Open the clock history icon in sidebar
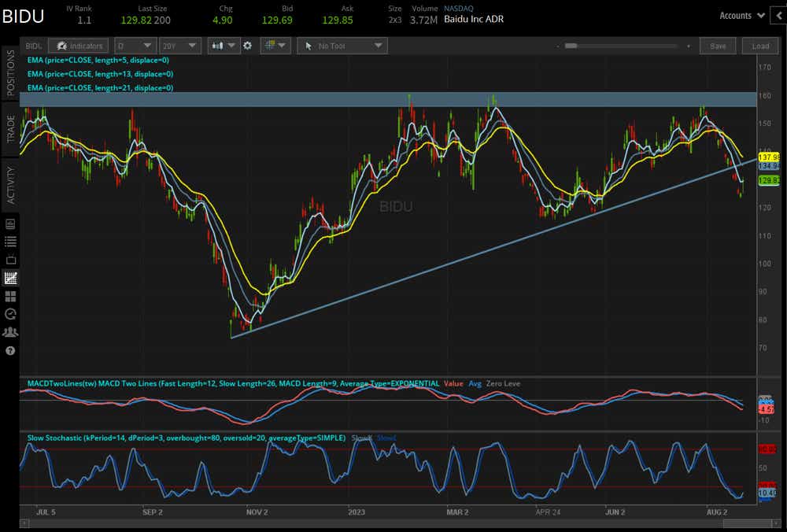 click(10, 314)
